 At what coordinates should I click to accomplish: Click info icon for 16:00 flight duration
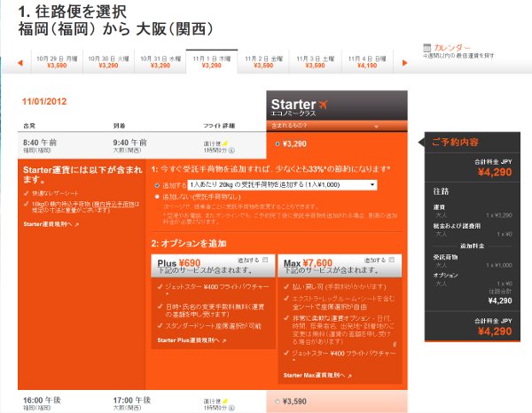[x=231, y=408]
